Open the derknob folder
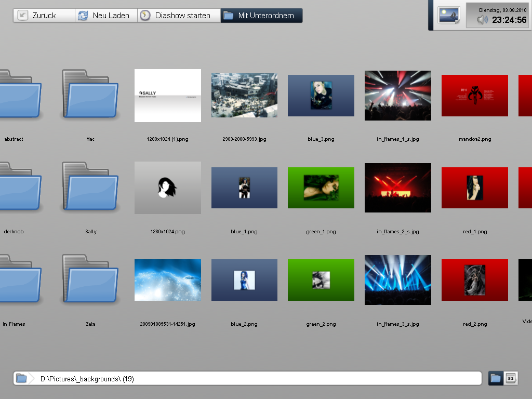The height and width of the screenshot is (399, 532). click(20, 187)
